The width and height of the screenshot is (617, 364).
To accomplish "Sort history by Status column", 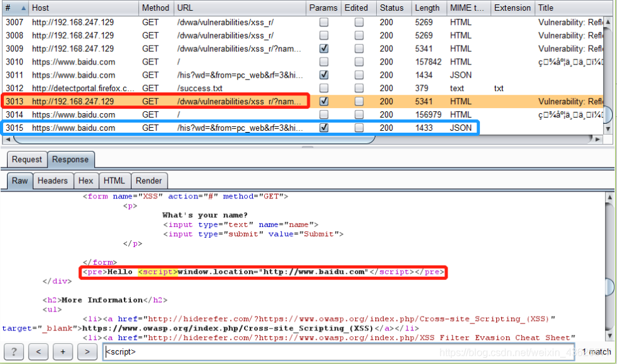I will click(x=394, y=8).
